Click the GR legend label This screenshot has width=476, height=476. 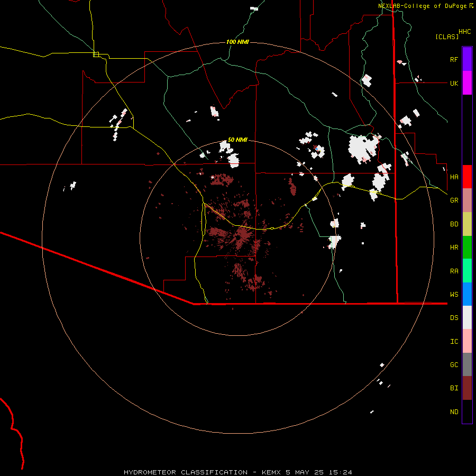tap(454, 200)
